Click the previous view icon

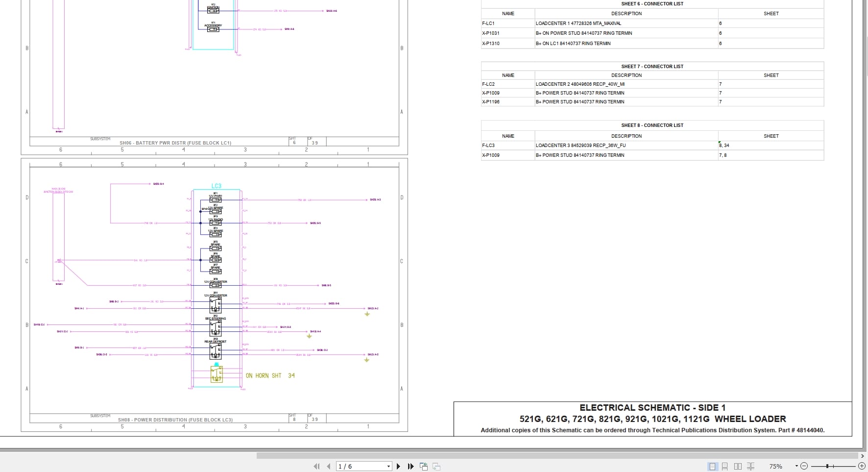click(x=424, y=466)
